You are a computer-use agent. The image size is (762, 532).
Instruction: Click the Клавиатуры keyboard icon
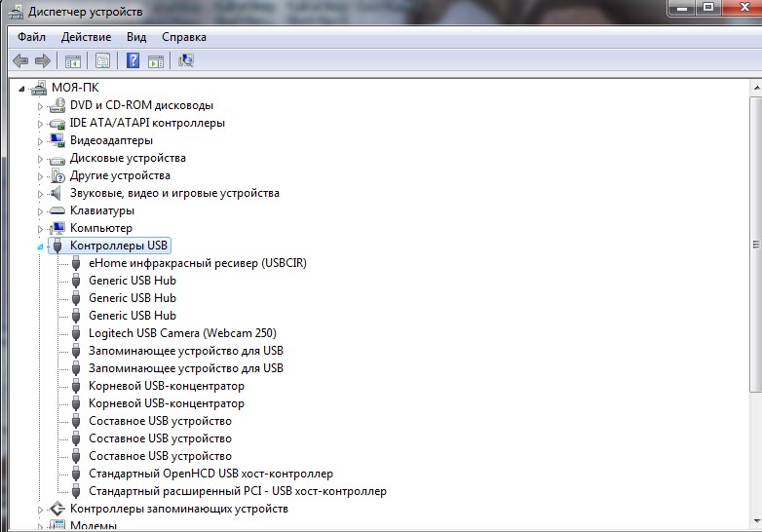click(57, 210)
